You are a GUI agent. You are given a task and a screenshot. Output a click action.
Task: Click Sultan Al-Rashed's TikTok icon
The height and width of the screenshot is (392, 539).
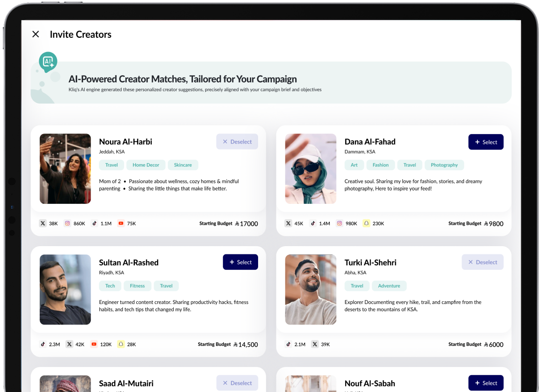(x=43, y=344)
